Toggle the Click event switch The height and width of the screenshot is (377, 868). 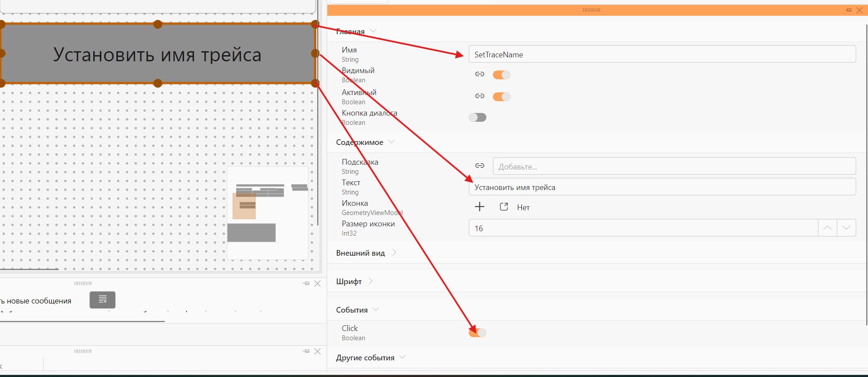(x=478, y=333)
